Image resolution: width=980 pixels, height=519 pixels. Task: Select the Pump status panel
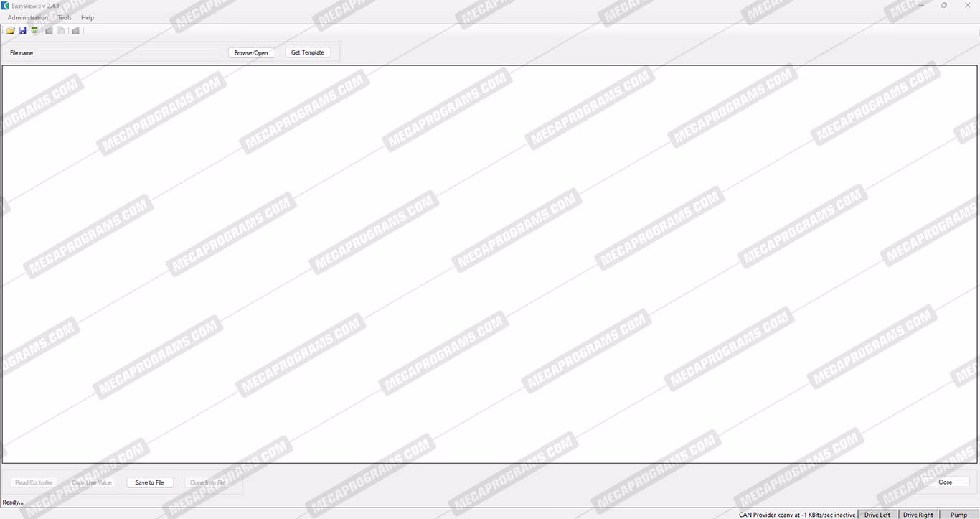point(959,515)
